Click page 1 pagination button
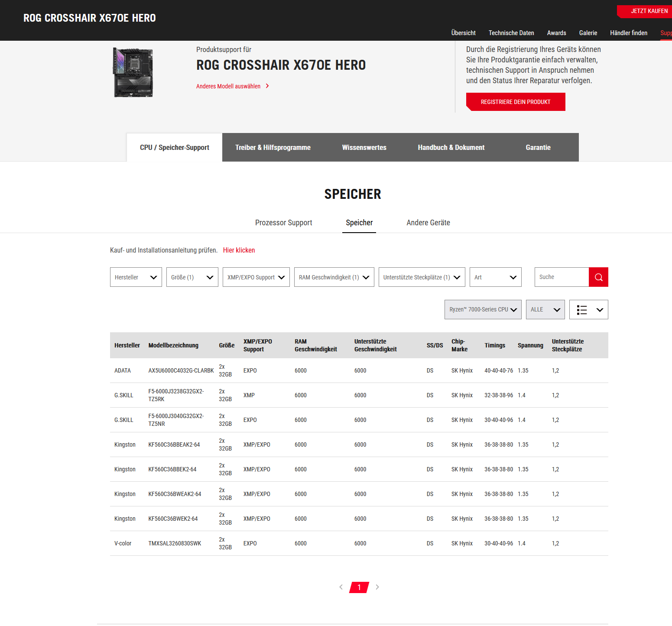Image resolution: width=672 pixels, height=626 pixels. [x=359, y=587]
